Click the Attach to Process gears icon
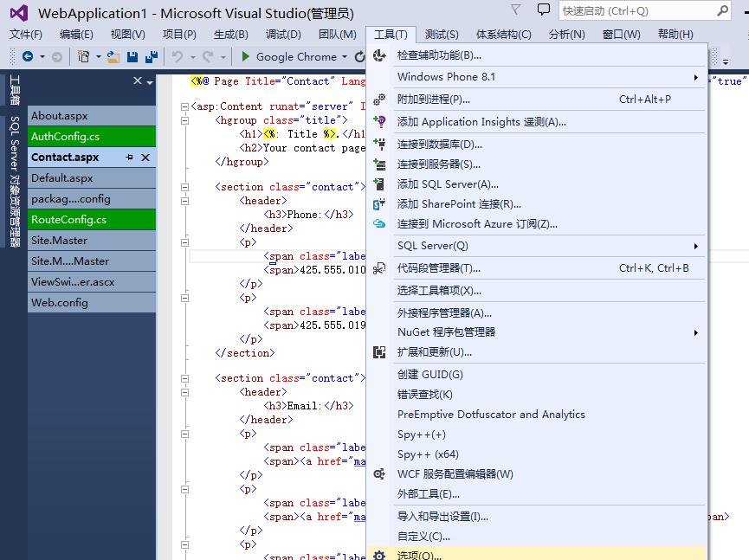Viewport: 749px width, 560px height. (379, 100)
